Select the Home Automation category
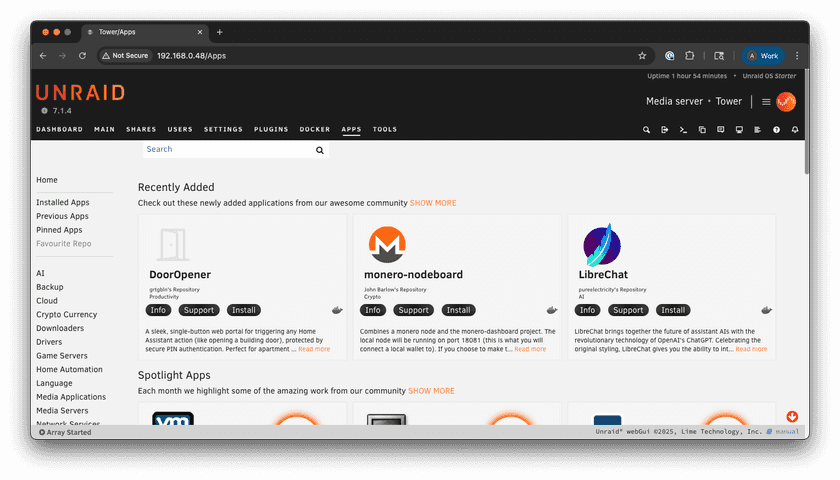 point(69,370)
